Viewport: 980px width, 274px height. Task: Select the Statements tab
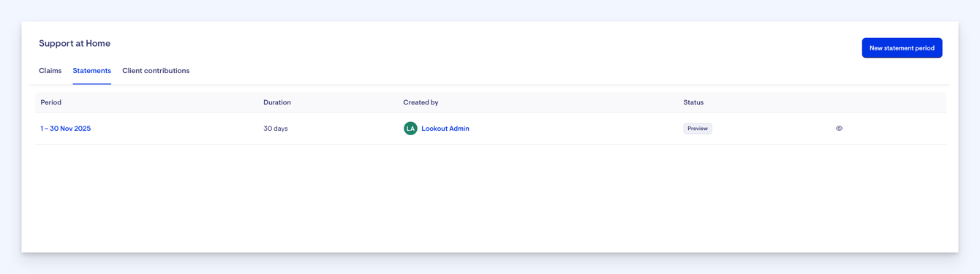[92, 71]
